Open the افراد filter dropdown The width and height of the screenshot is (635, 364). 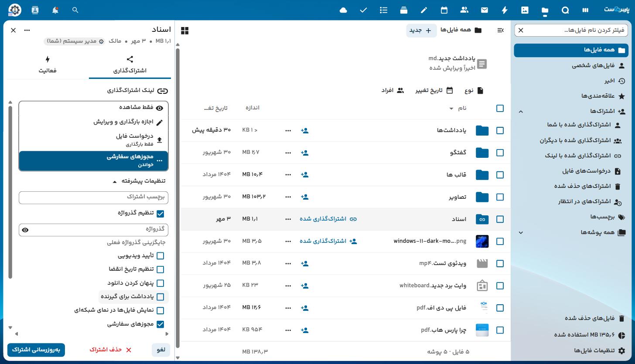point(393,91)
